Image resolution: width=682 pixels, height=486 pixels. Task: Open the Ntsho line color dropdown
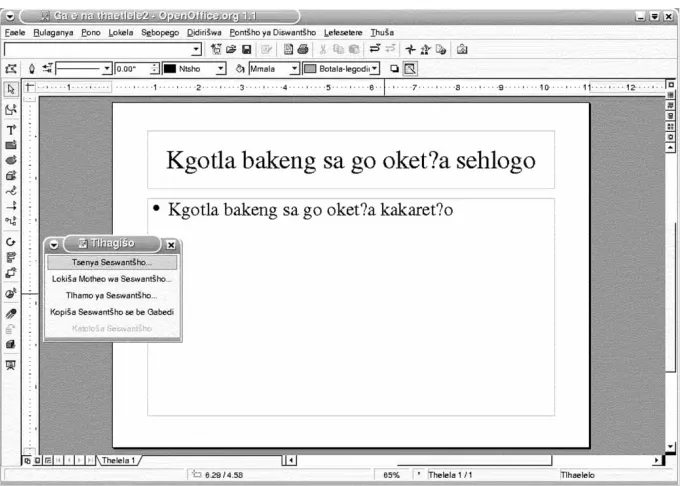[221, 69]
